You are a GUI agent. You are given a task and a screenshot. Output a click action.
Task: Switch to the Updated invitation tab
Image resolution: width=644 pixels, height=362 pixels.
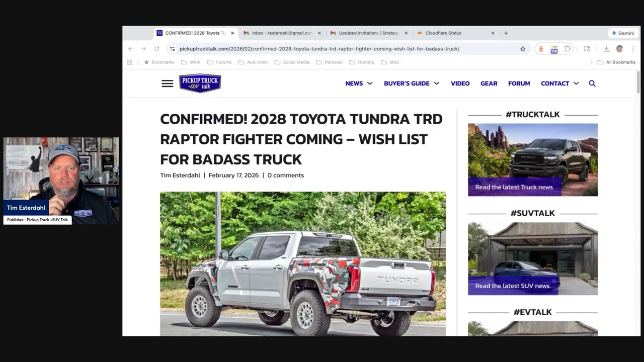click(369, 33)
